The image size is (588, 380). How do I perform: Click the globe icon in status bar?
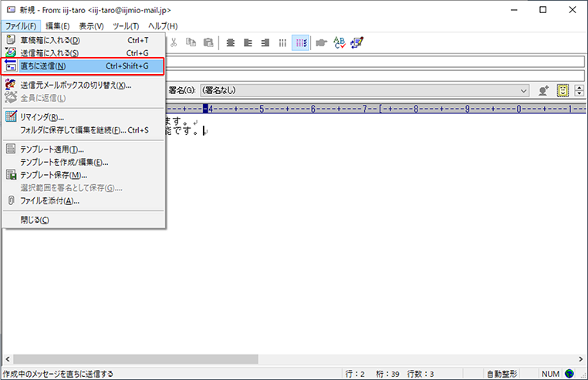[x=569, y=374]
